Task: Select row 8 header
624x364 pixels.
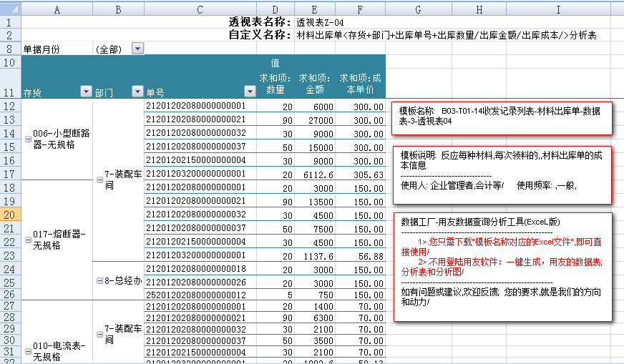Action: pyautogui.click(x=10, y=49)
